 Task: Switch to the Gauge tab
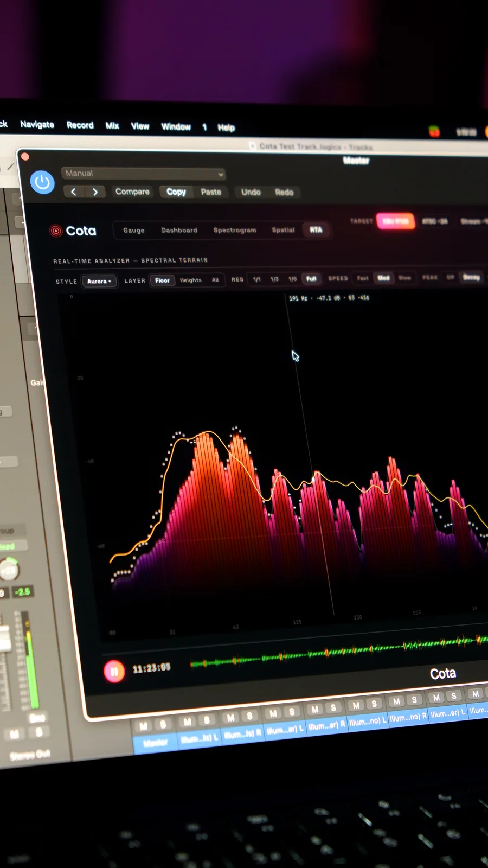pyautogui.click(x=134, y=231)
